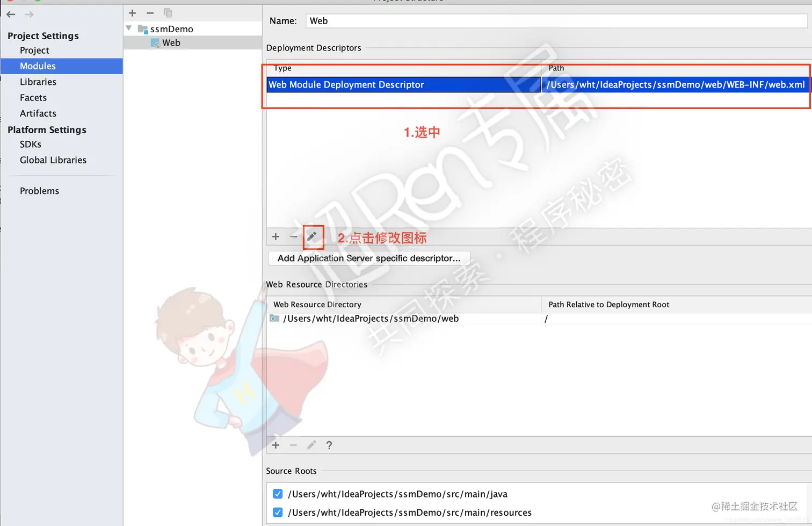Go back with the left arrow
The image size is (812, 526).
(11, 15)
